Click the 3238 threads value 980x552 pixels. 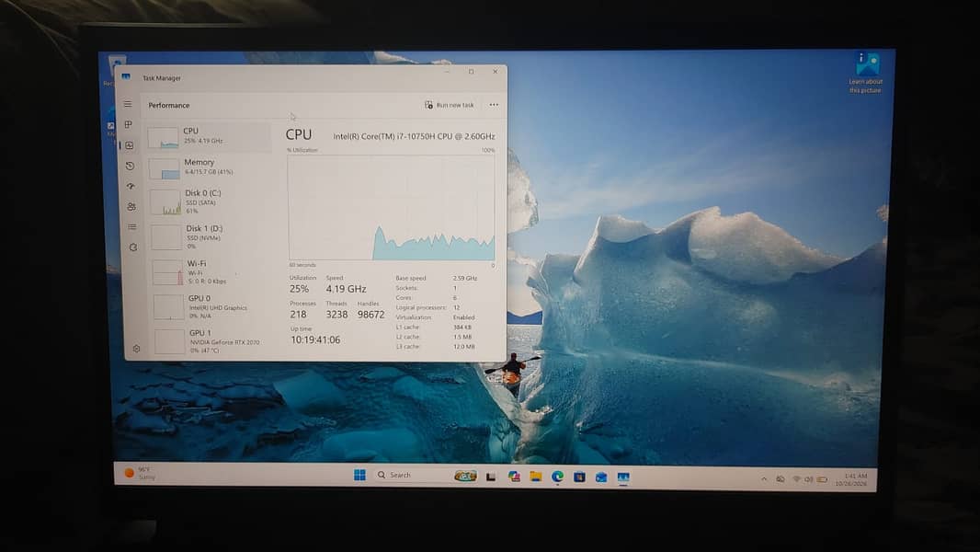pos(336,315)
